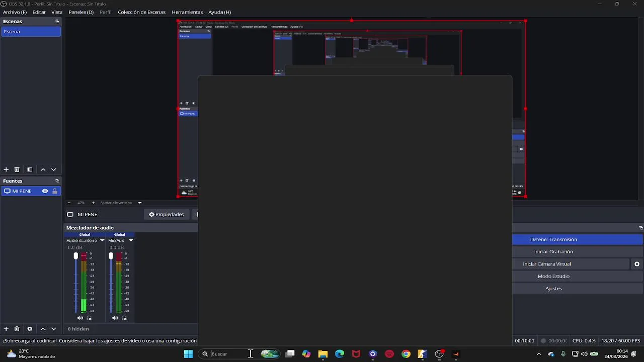
Task: Click desktop audio volume fader handle
Action: [x=76, y=256]
